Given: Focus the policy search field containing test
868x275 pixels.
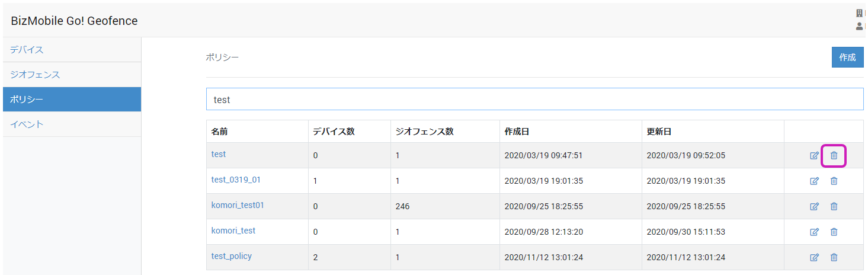Looking at the screenshot, I should (x=534, y=100).
